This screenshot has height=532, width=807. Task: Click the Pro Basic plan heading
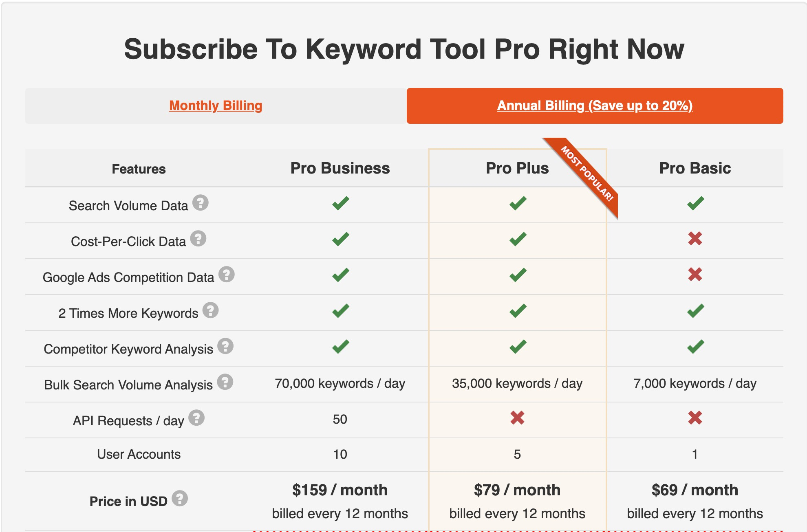pyautogui.click(x=695, y=168)
